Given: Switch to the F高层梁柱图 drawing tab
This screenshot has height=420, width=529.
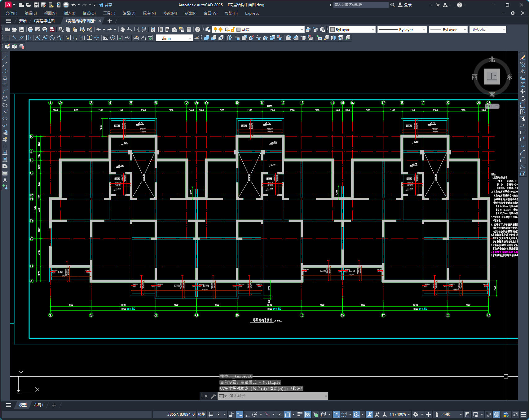Looking at the screenshot, I should (44, 21).
